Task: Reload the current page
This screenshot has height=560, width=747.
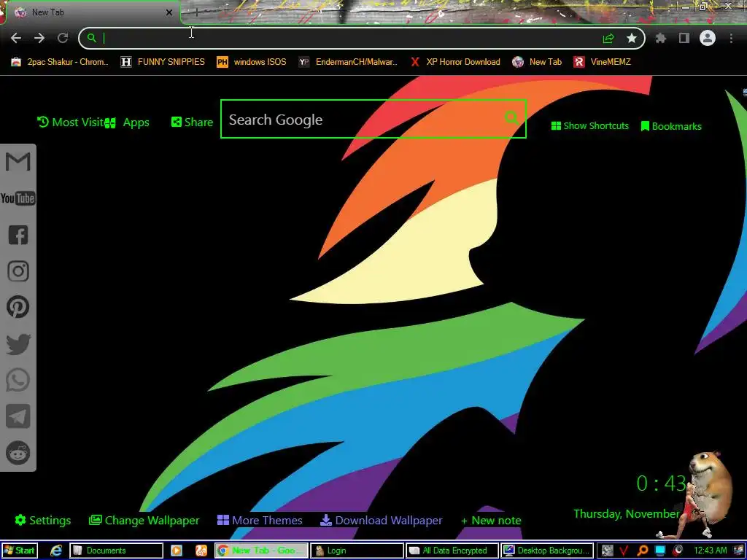Action: (63, 38)
